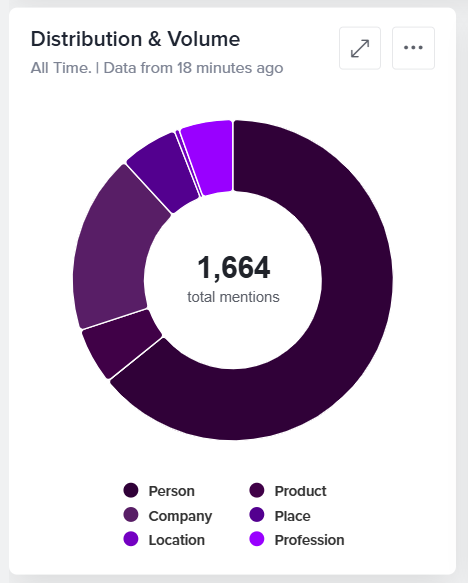Image resolution: width=468 pixels, height=583 pixels.
Task: Select the small Product segment on the donut
Action: click(x=119, y=344)
